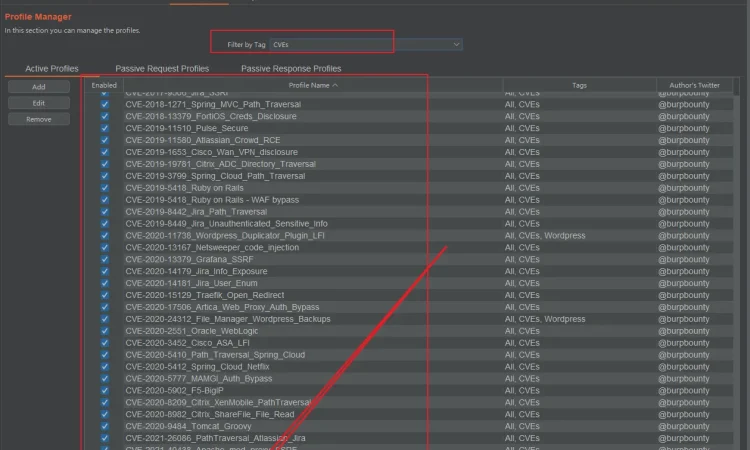Switch to Passive Request Profiles tab
Viewport: 750px width, 450px height.
pos(162,68)
